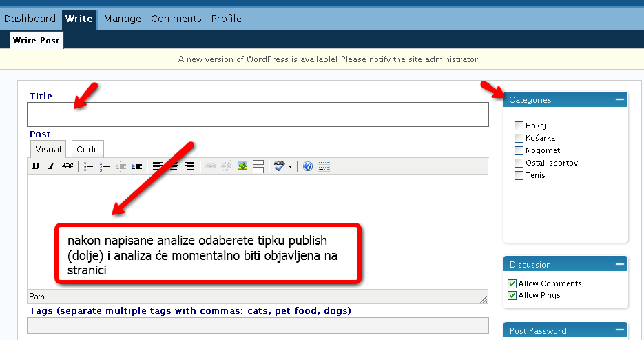The width and height of the screenshot is (644, 340).
Task: Collapse the Post Password panel
Action: [620, 330]
